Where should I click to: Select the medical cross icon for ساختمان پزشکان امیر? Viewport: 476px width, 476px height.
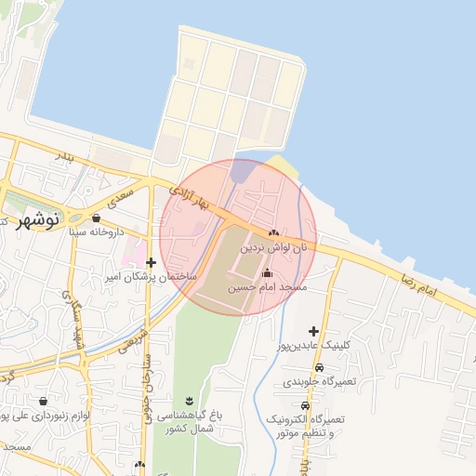[x=151, y=262]
